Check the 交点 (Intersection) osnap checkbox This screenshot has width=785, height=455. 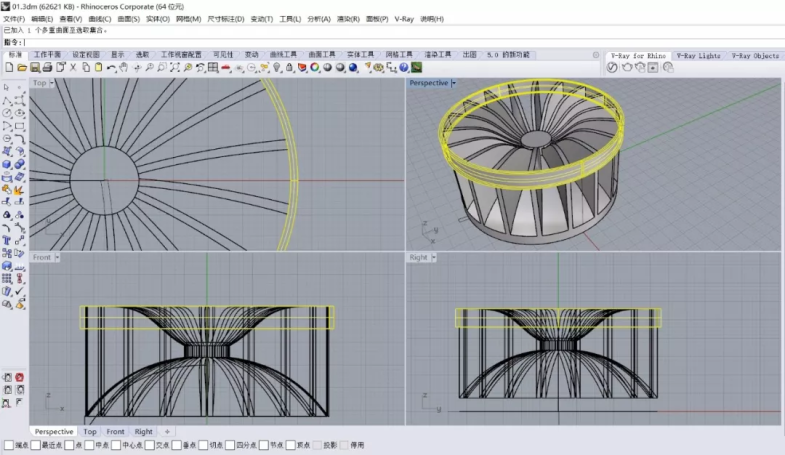coord(150,445)
